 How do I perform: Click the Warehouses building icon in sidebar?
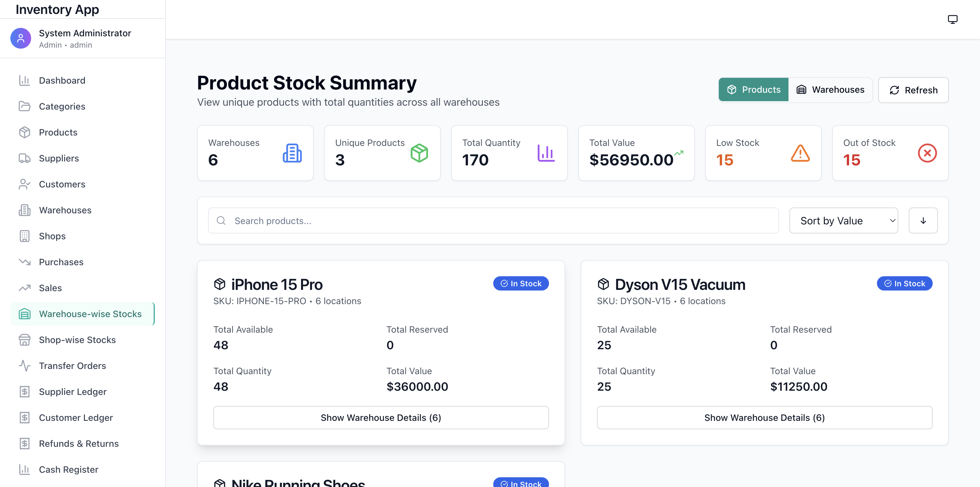pyautogui.click(x=24, y=210)
